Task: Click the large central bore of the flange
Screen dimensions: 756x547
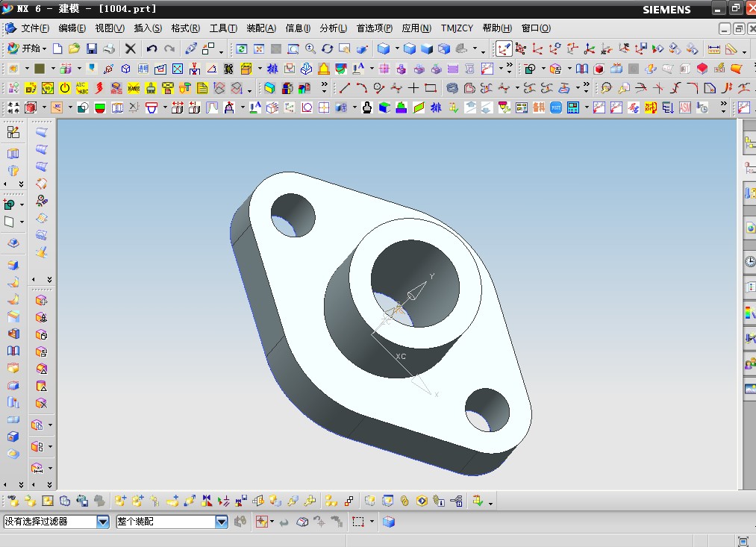Action: pos(415,284)
